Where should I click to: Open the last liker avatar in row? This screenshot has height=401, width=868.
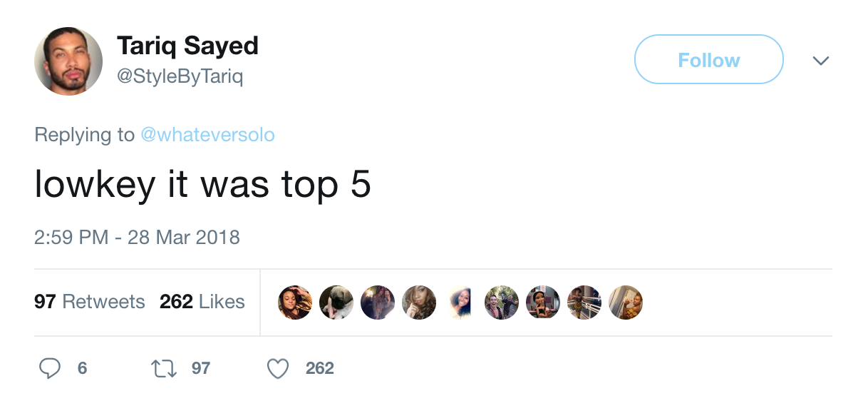[x=626, y=303]
